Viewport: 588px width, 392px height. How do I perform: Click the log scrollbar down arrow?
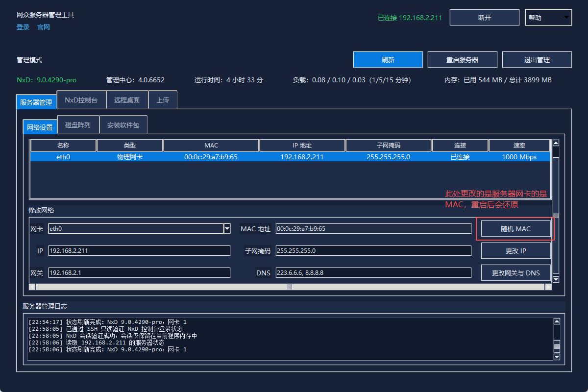[556, 357]
